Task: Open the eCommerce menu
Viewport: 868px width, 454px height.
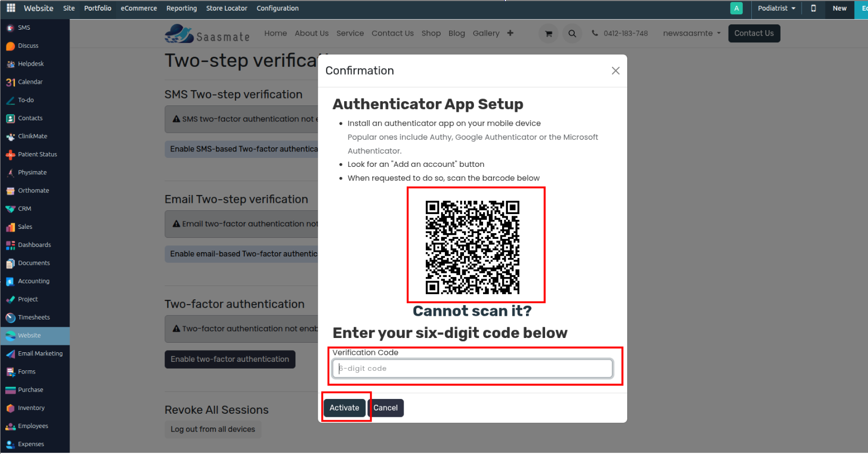Action: click(138, 8)
